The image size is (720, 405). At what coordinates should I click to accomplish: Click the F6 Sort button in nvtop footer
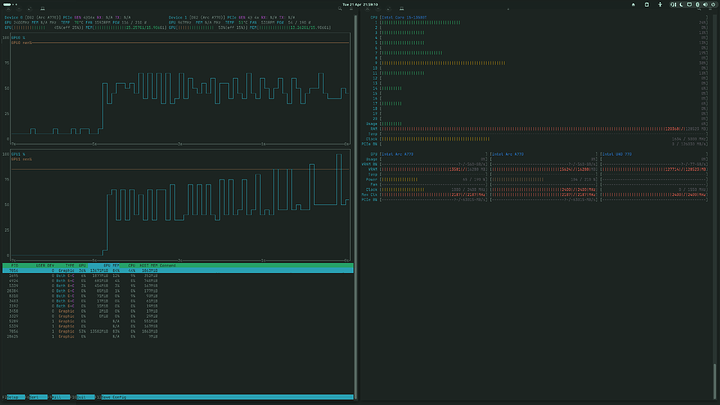(37, 397)
